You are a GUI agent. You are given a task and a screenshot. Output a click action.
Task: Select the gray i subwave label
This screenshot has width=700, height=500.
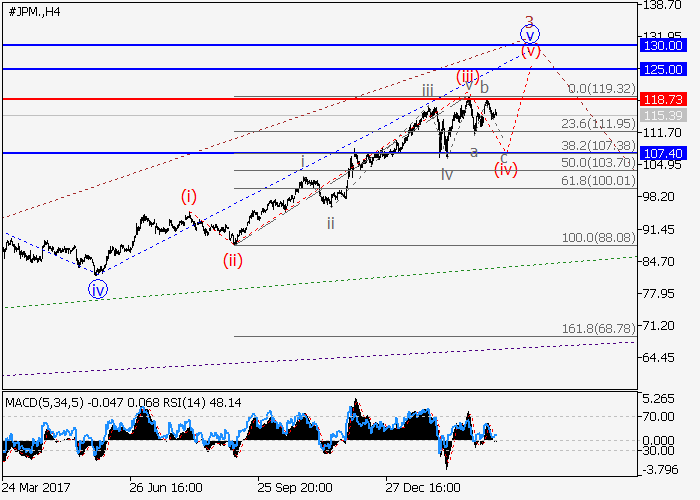[x=303, y=161]
